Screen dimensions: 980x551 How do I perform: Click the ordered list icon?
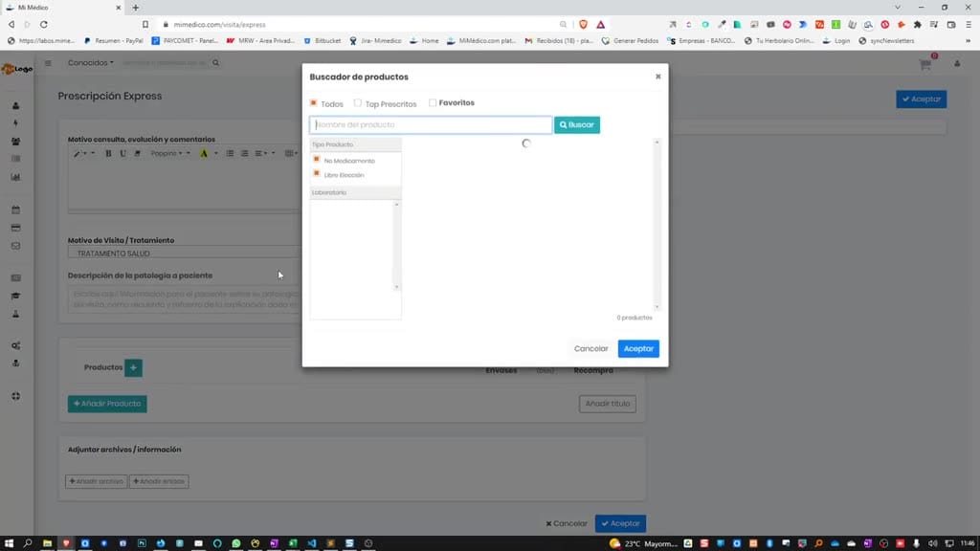[244, 153]
